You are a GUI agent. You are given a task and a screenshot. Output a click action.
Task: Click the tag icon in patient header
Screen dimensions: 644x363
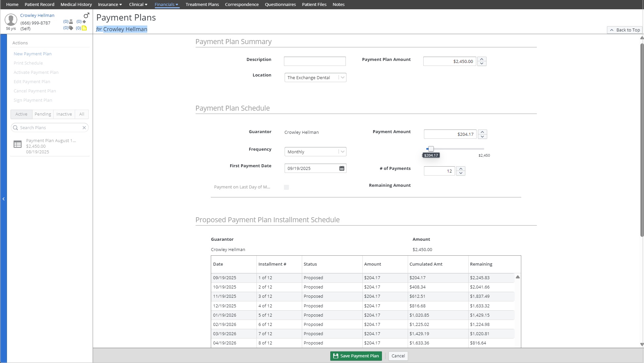[x=71, y=28]
